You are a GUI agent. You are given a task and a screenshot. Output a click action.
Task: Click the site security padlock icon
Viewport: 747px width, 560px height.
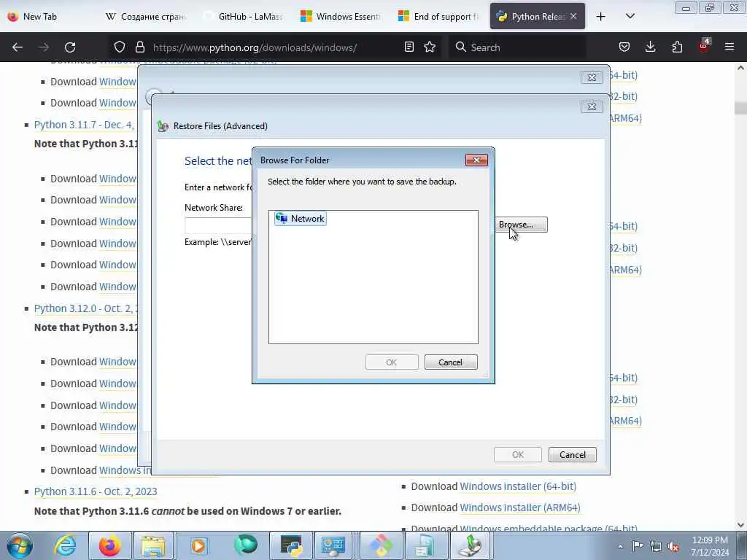[x=139, y=47]
